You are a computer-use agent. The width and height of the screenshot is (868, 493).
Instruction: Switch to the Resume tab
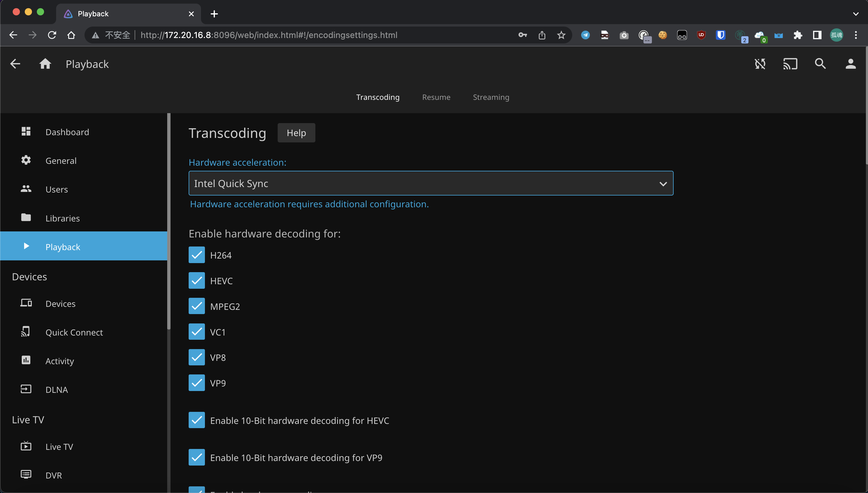click(x=436, y=97)
